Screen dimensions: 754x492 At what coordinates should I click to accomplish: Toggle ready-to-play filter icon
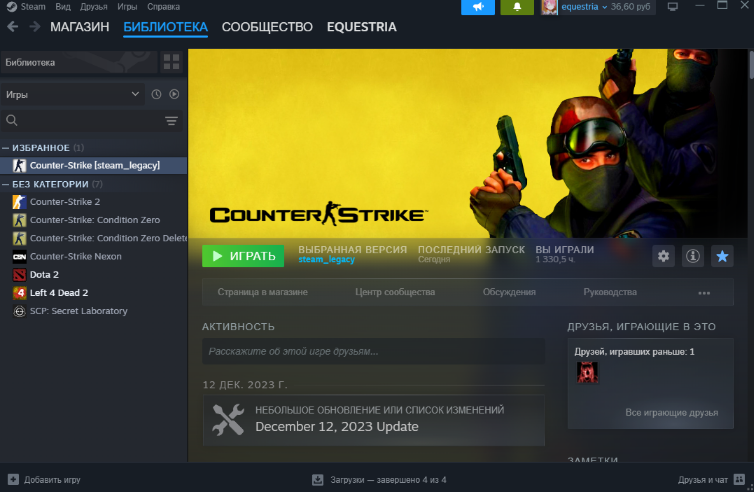point(174,94)
